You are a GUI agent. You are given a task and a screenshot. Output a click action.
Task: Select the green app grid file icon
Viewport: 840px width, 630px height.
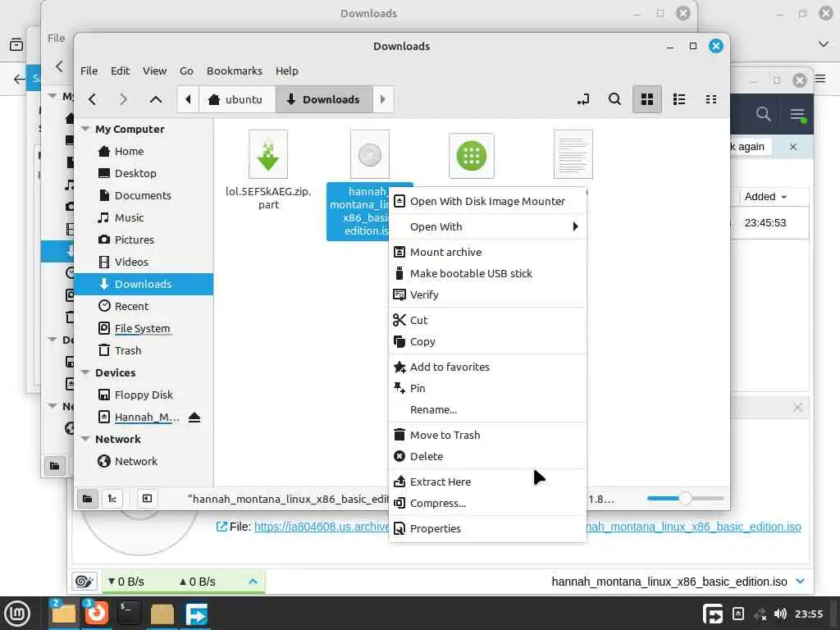pyautogui.click(x=472, y=156)
